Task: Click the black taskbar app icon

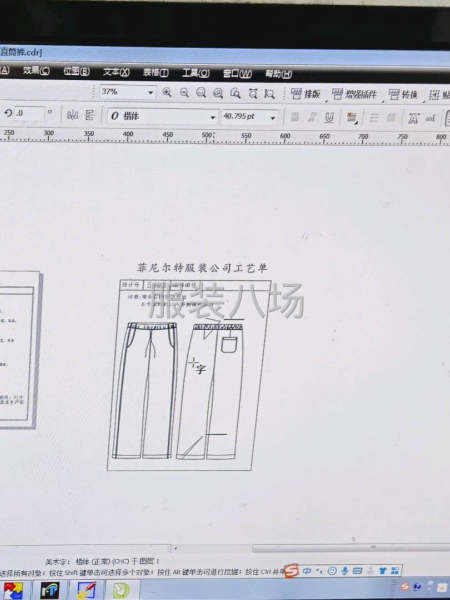Action: coord(50,591)
